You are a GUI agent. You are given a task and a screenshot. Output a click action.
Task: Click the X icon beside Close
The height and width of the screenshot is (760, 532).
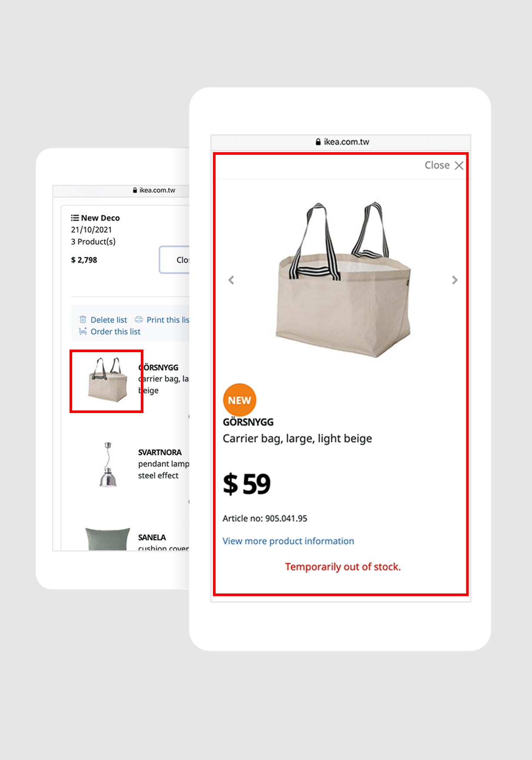(459, 165)
